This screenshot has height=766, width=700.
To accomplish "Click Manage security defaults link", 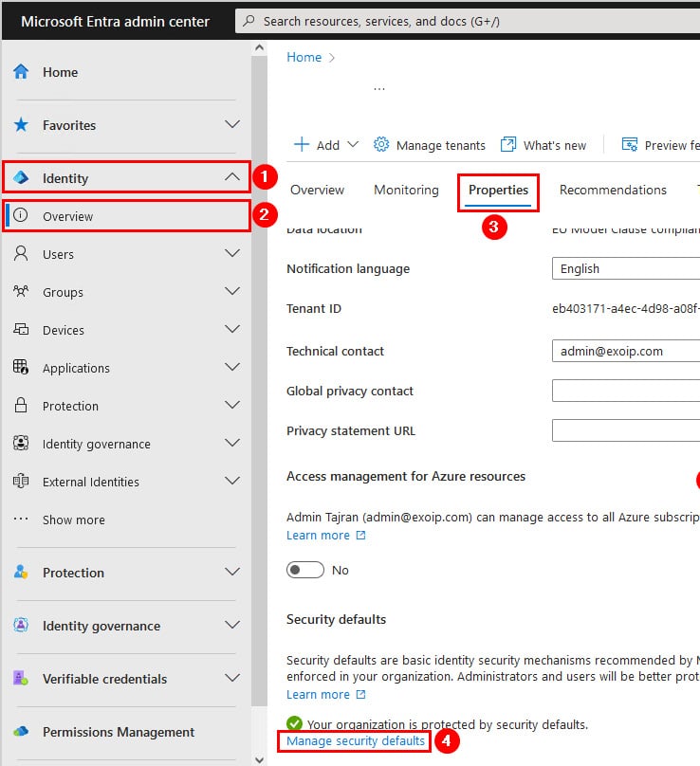I will click(x=356, y=740).
